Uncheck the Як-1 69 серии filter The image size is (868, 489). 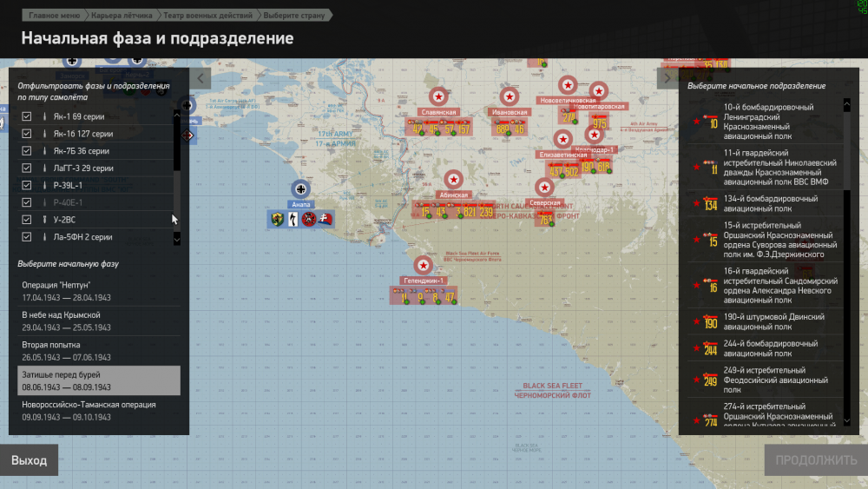pyautogui.click(x=27, y=116)
